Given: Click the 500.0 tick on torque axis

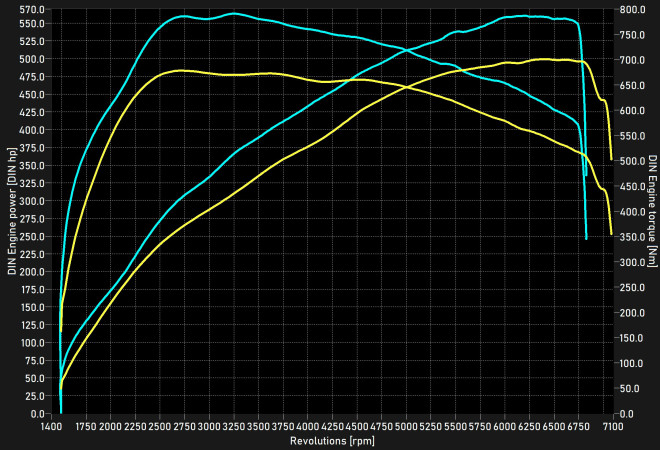Looking at the screenshot, I should click(x=632, y=161).
